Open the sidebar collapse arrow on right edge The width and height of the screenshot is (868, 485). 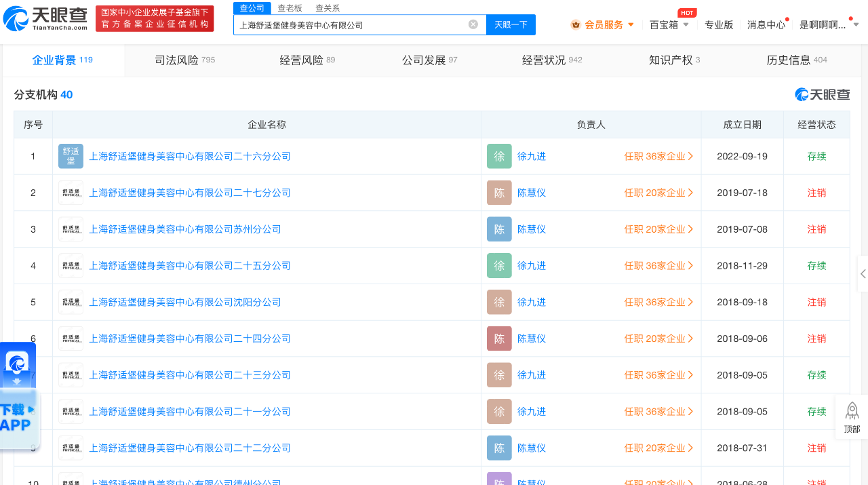tap(863, 273)
